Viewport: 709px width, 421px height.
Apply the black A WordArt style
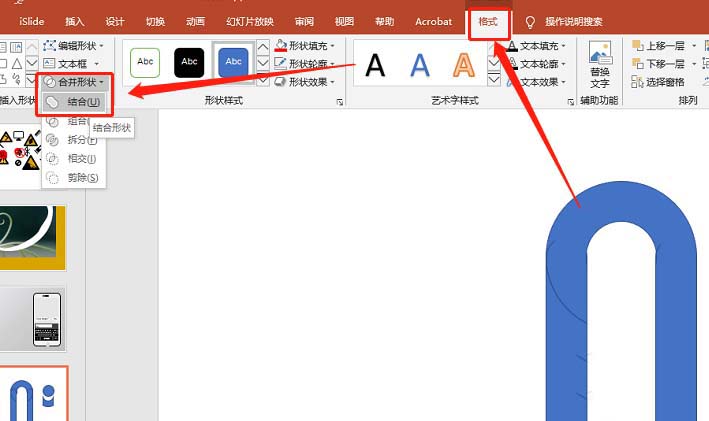click(x=375, y=65)
